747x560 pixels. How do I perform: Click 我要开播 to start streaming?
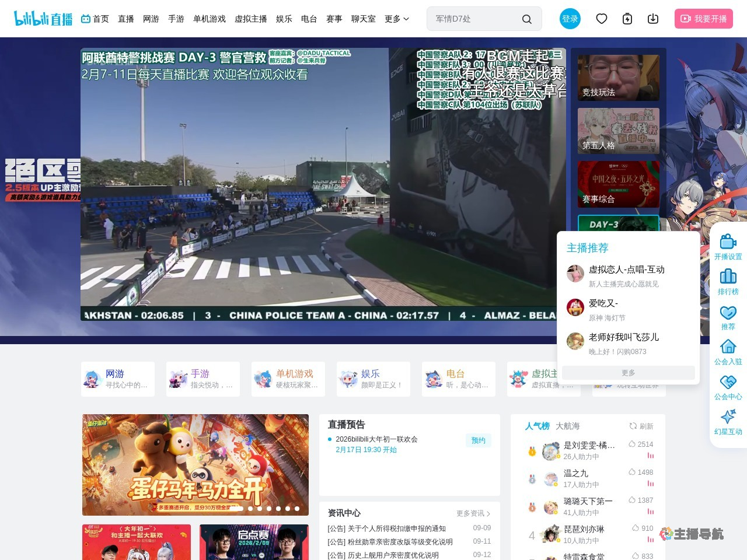pyautogui.click(x=704, y=19)
